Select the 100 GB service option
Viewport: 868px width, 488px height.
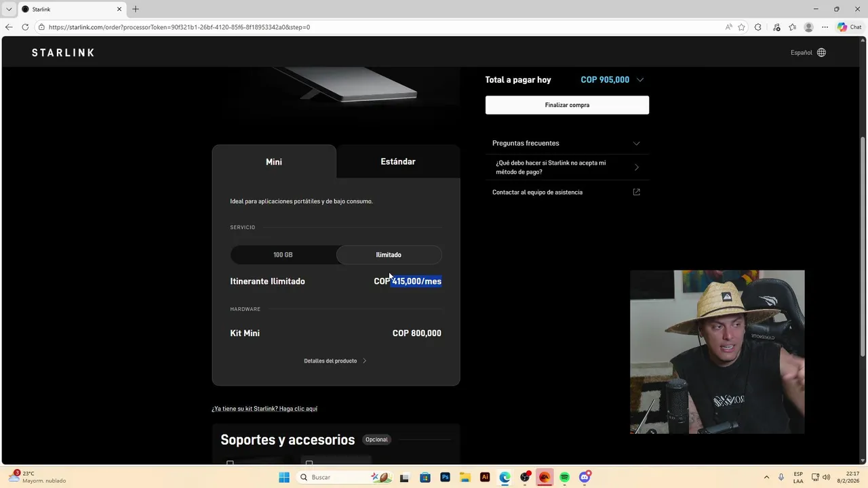coord(283,255)
